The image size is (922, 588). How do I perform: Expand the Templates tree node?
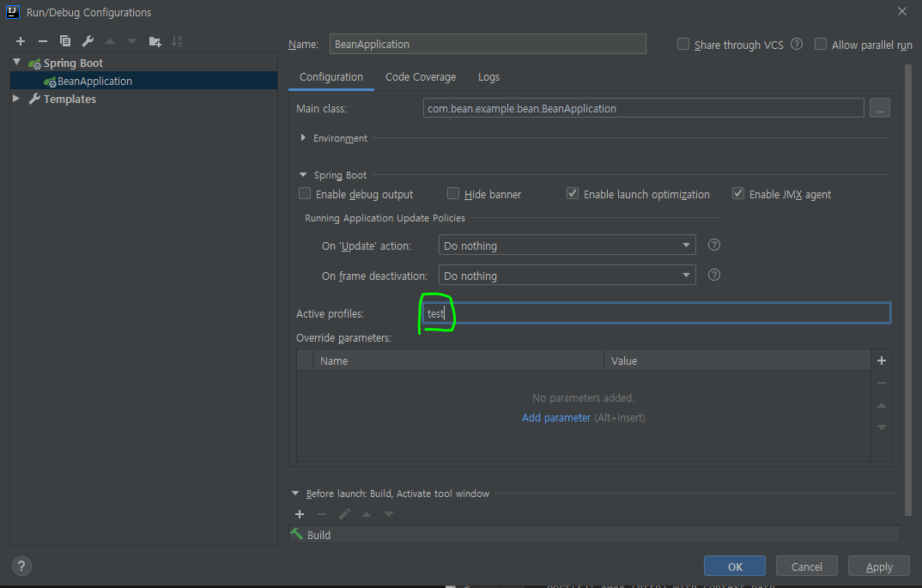(16, 99)
